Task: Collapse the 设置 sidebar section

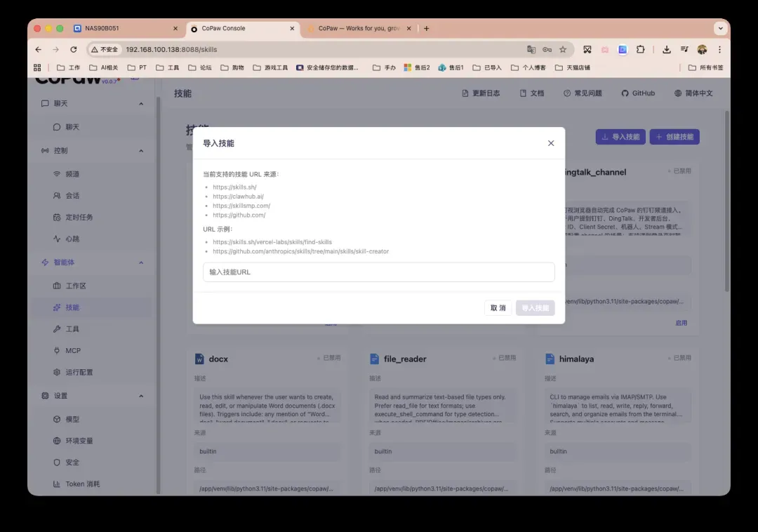Action: pos(141,397)
